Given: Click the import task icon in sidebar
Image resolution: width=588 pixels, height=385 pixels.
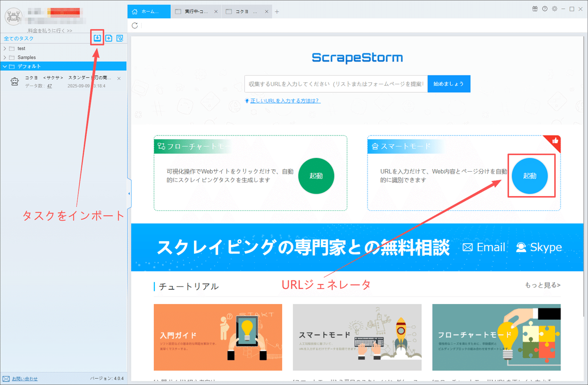Looking at the screenshot, I should tap(98, 38).
